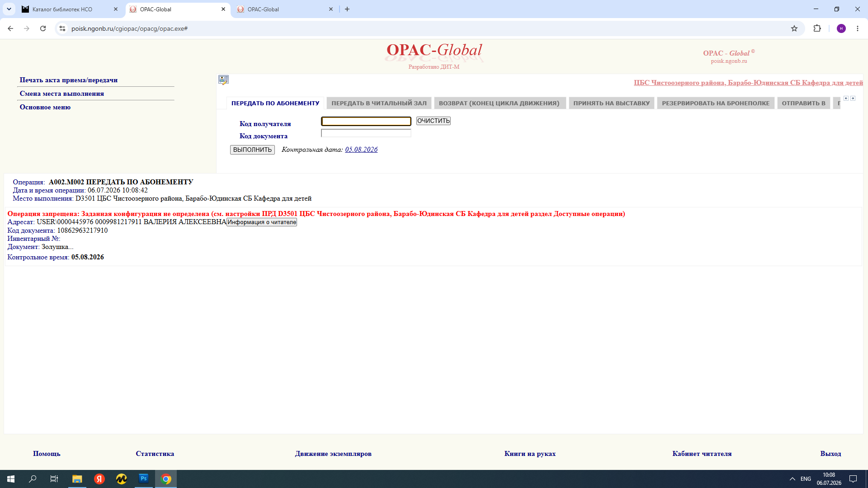This screenshot has width=868, height=488.
Task: Open the Chrome extensions puzzle icon
Action: click(x=817, y=28)
